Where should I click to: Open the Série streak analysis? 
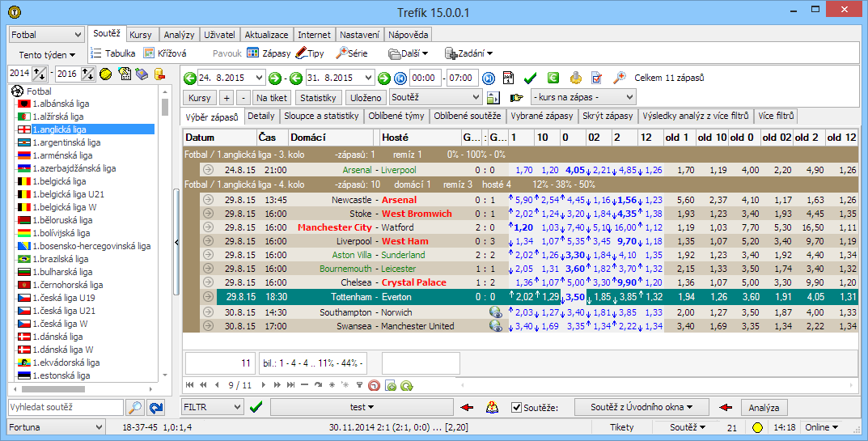point(352,53)
